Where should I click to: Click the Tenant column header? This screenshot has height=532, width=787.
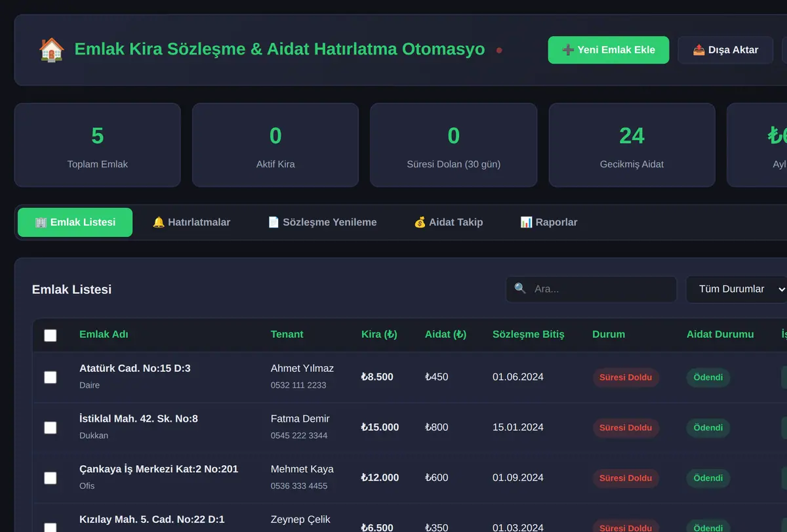click(x=287, y=335)
